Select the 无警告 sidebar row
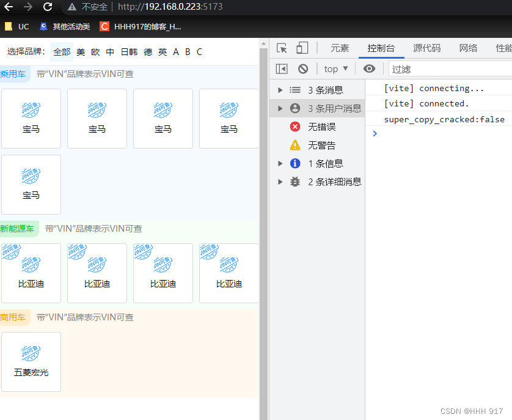Screen dimensions: 512x420 coord(317,145)
